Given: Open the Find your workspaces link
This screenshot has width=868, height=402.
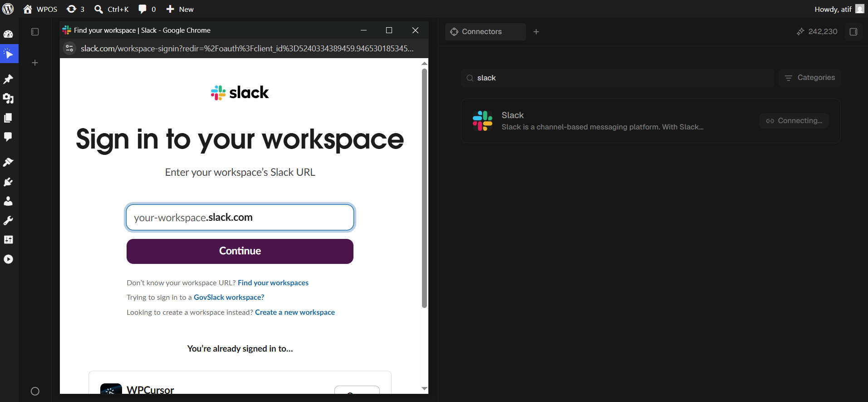Looking at the screenshot, I should [273, 283].
